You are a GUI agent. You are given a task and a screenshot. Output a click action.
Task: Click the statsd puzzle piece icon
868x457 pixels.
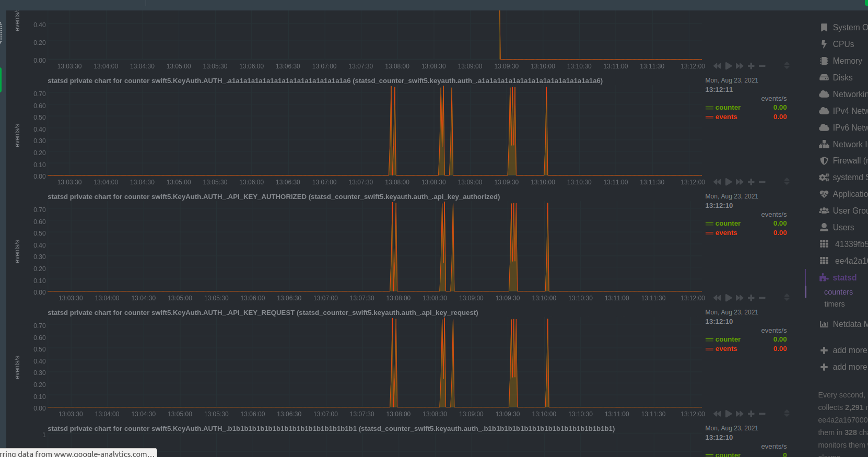(x=824, y=278)
